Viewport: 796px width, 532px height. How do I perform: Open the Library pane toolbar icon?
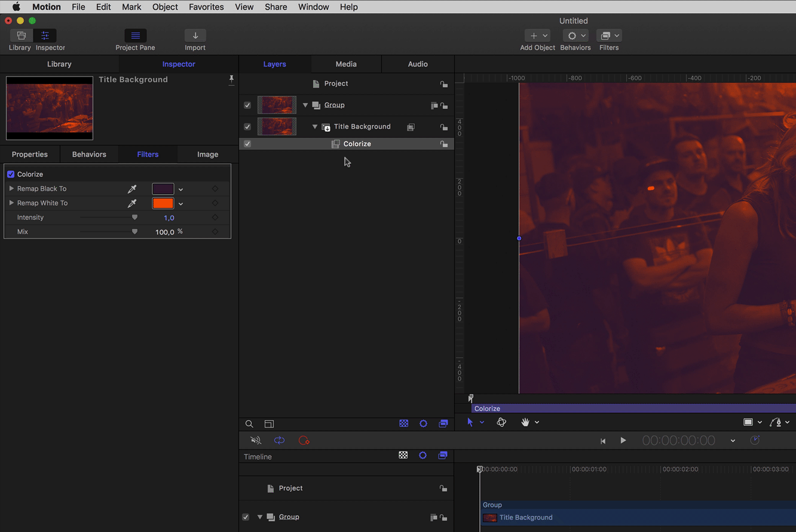pyautogui.click(x=21, y=36)
